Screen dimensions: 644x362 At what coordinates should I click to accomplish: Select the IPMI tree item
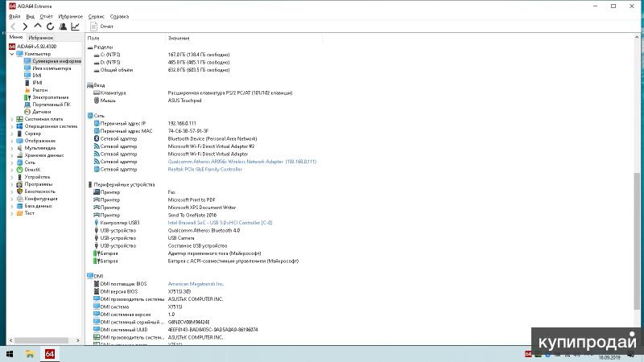click(x=33, y=83)
